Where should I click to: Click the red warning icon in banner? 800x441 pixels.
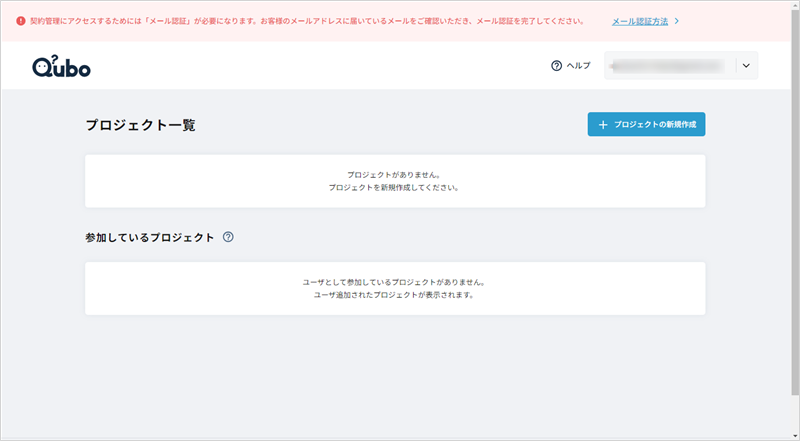click(21, 21)
